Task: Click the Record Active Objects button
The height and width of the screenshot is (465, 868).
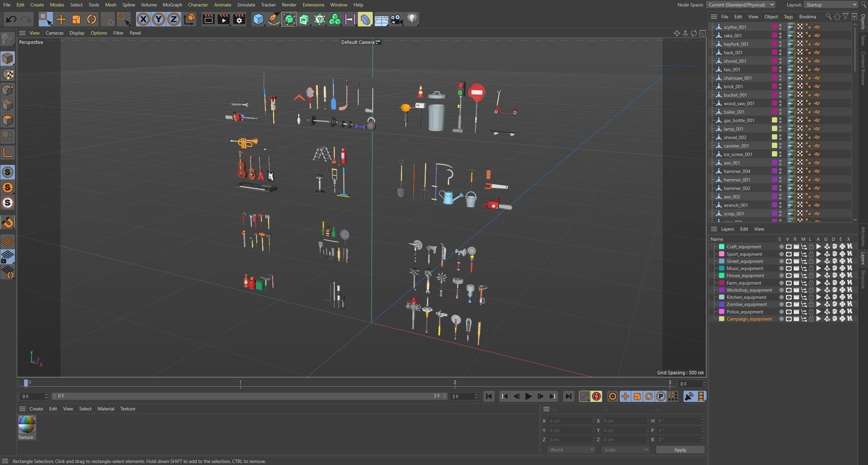Action: click(584, 396)
